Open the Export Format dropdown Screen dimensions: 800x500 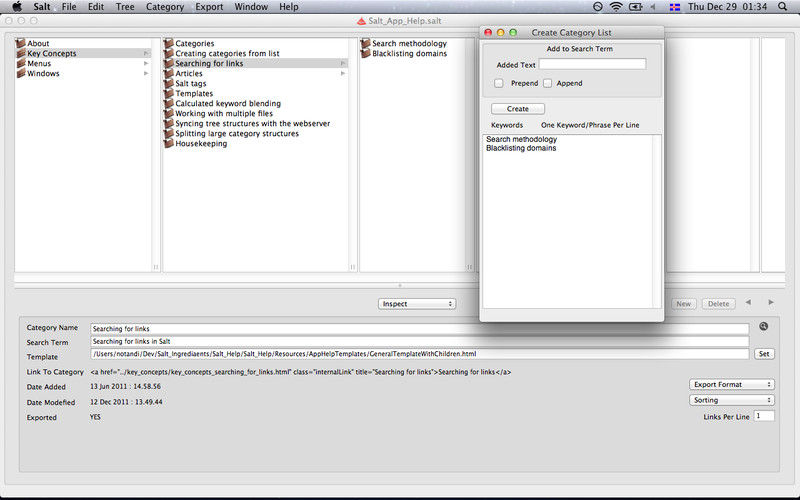[x=732, y=384]
